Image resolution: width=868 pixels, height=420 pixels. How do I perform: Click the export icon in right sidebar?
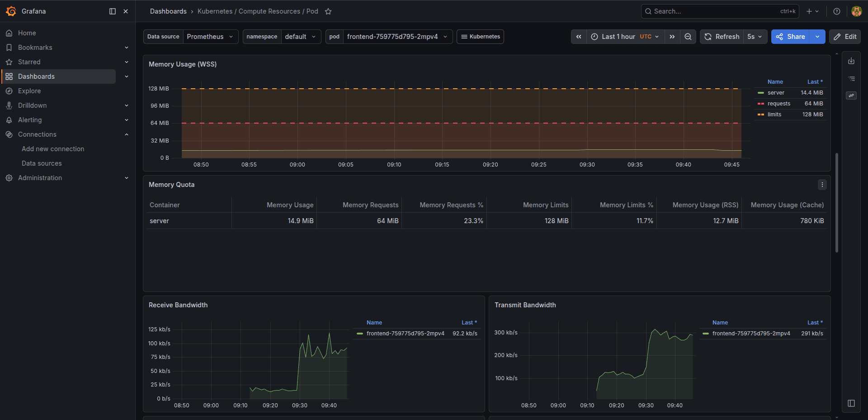[851, 61]
